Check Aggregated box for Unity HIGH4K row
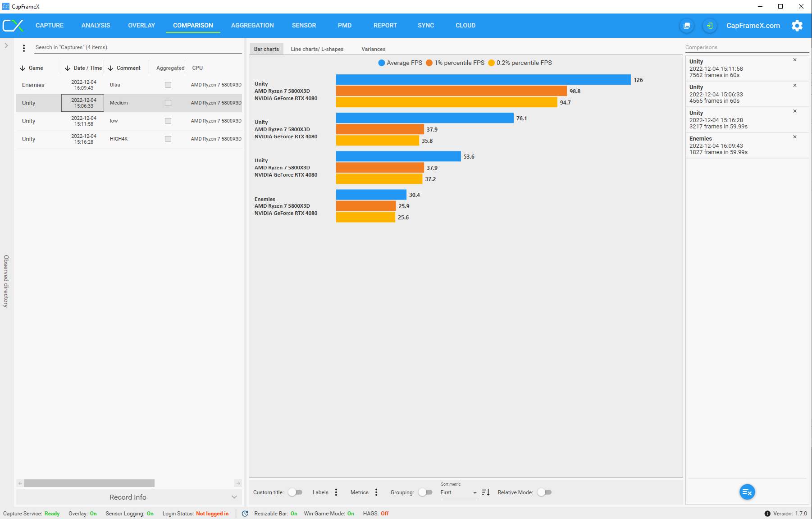The image size is (812, 519). tap(168, 139)
